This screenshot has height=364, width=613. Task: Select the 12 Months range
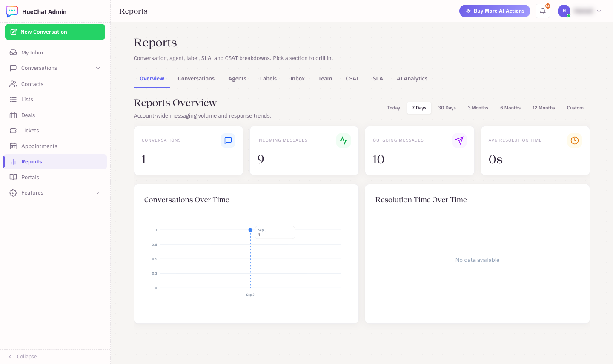click(544, 108)
